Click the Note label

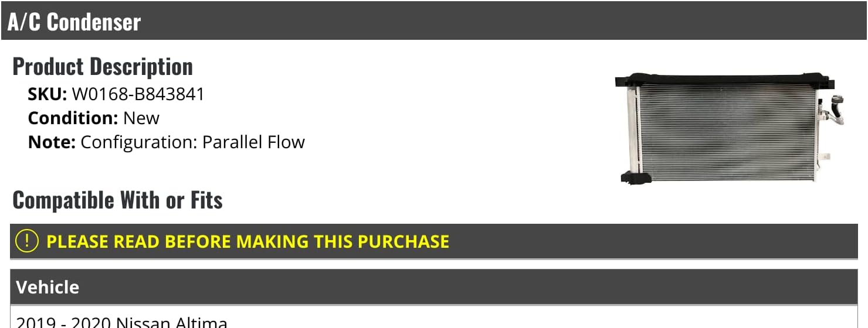(x=52, y=142)
